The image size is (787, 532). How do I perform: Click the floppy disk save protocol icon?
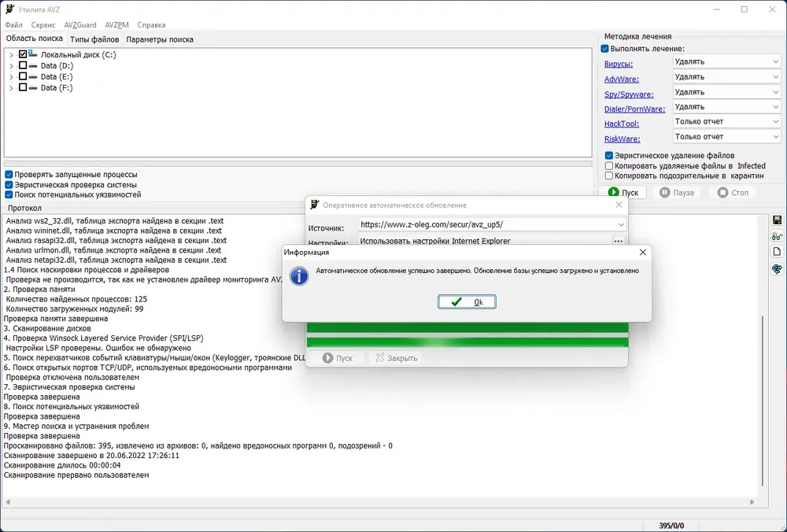777,220
